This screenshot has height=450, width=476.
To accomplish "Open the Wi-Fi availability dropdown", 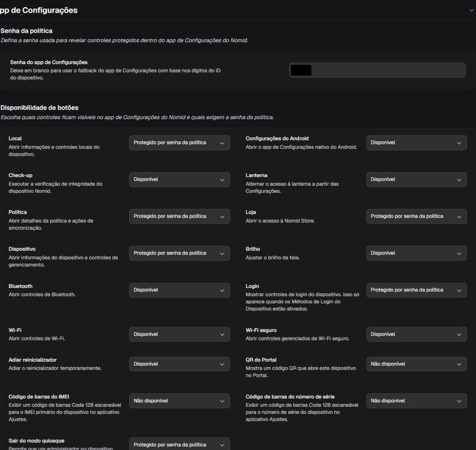I will [180, 334].
